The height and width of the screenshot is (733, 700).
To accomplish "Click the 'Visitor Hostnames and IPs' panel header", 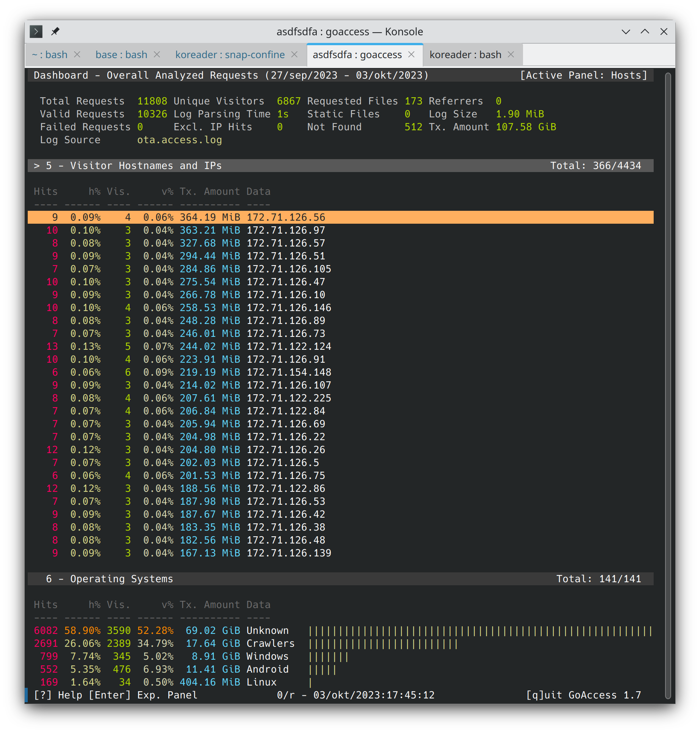I will (341, 166).
